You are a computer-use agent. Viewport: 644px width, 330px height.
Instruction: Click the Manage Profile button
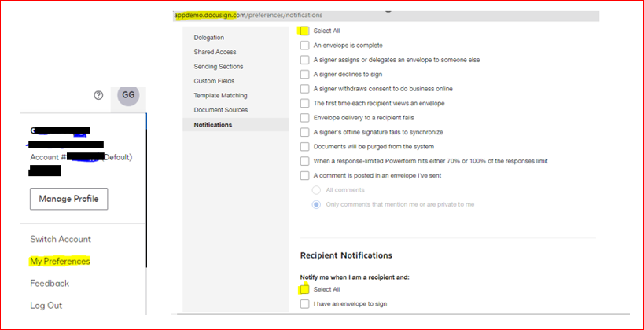(x=68, y=199)
